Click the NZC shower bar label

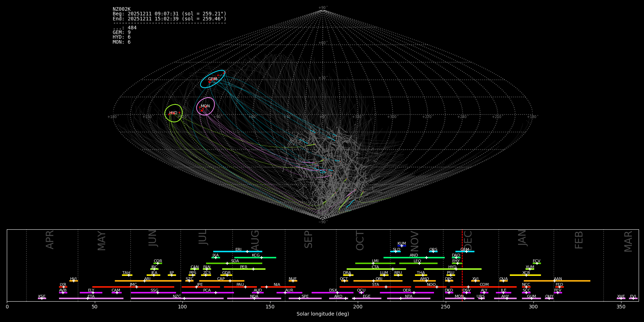tap(177, 297)
